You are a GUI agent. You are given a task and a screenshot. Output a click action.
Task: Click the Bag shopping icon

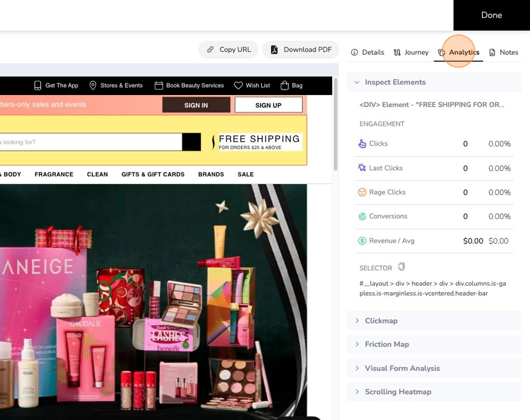pyautogui.click(x=284, y=86)
